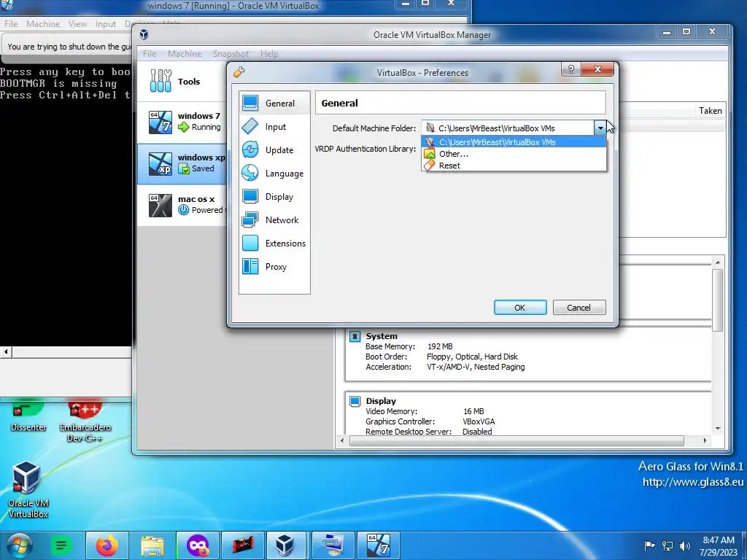Open Display preferences category
The width and height of the screenshot is (747, 560).
click(x=274, y=196)
